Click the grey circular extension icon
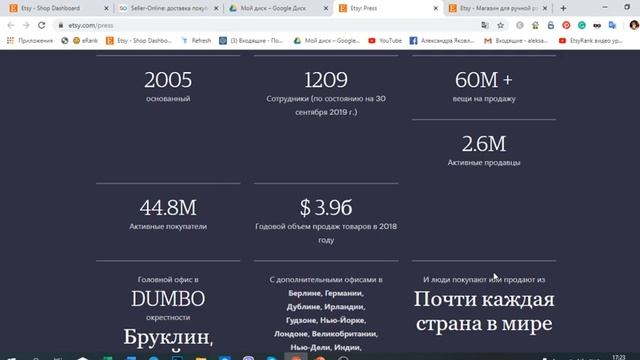This screenshot has height=360, width=640. 520,25
